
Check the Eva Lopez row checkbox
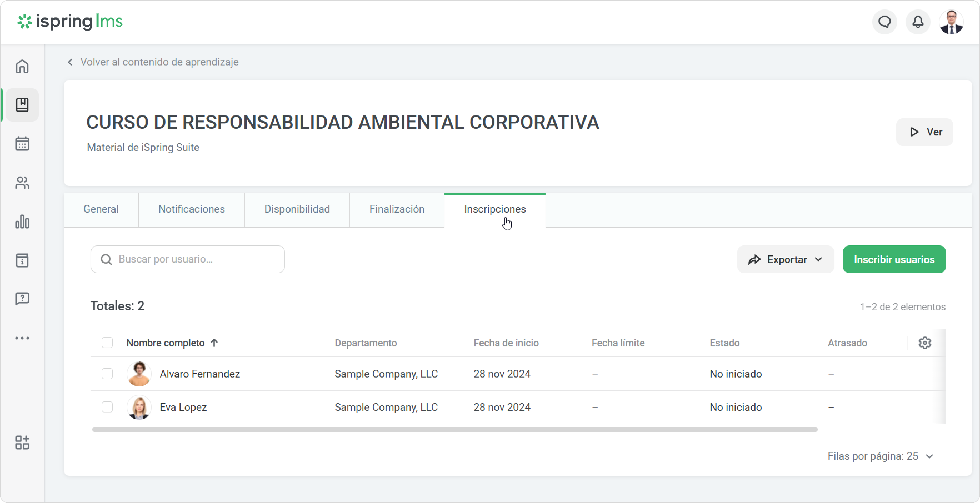pos(107,407)
